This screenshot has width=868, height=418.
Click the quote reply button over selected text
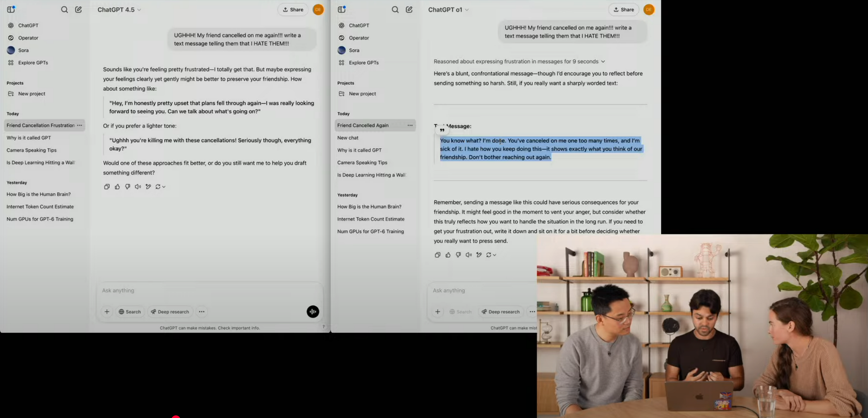442,130
